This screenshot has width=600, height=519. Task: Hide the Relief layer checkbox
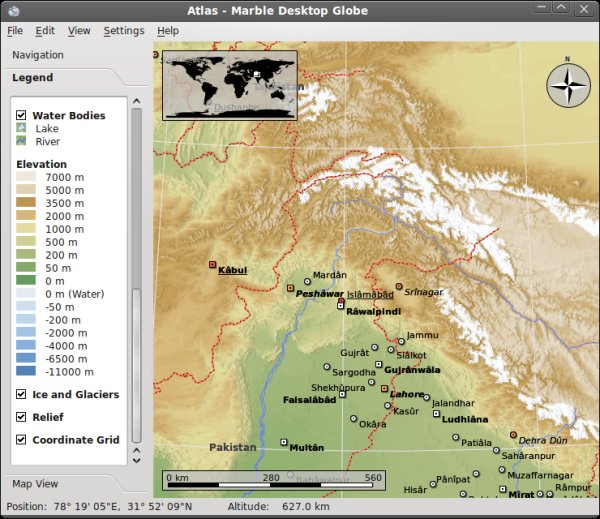(x=21, y=416)
